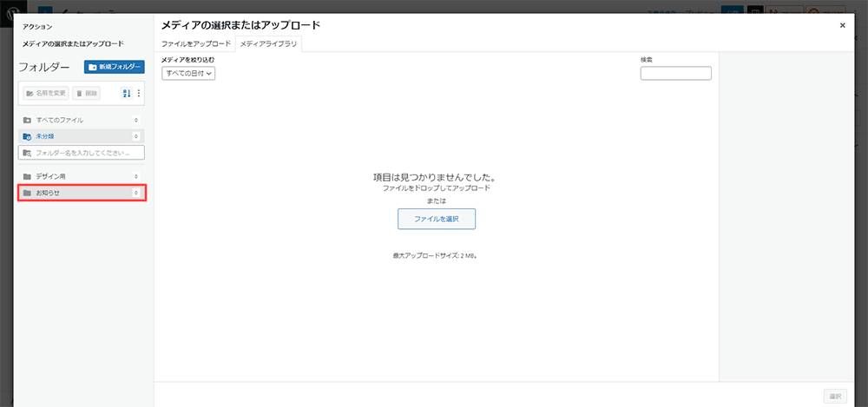Viewport: 868px width, 407px height.
Task: Click the 項目は見つかりませんでした message
Action: click(434, 178)
